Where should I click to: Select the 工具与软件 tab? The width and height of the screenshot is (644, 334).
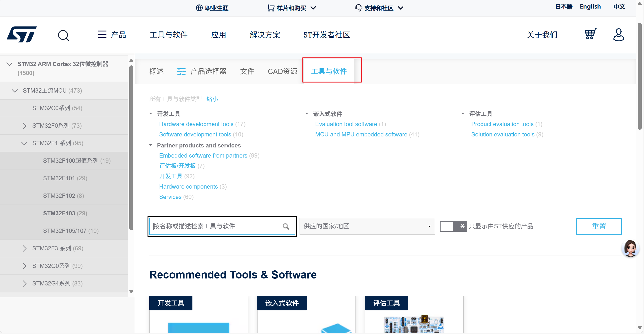[329, 71]
